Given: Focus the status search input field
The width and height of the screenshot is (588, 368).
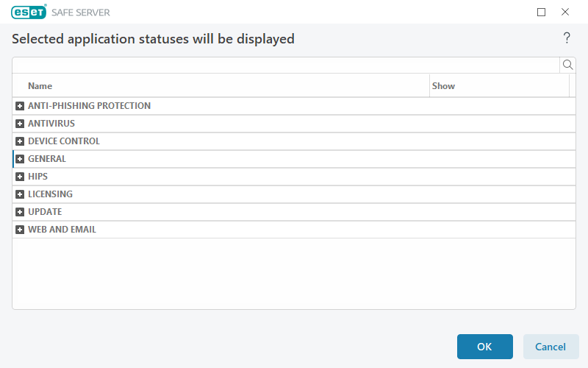Looking at the screenshot, I should coord(285,65).
